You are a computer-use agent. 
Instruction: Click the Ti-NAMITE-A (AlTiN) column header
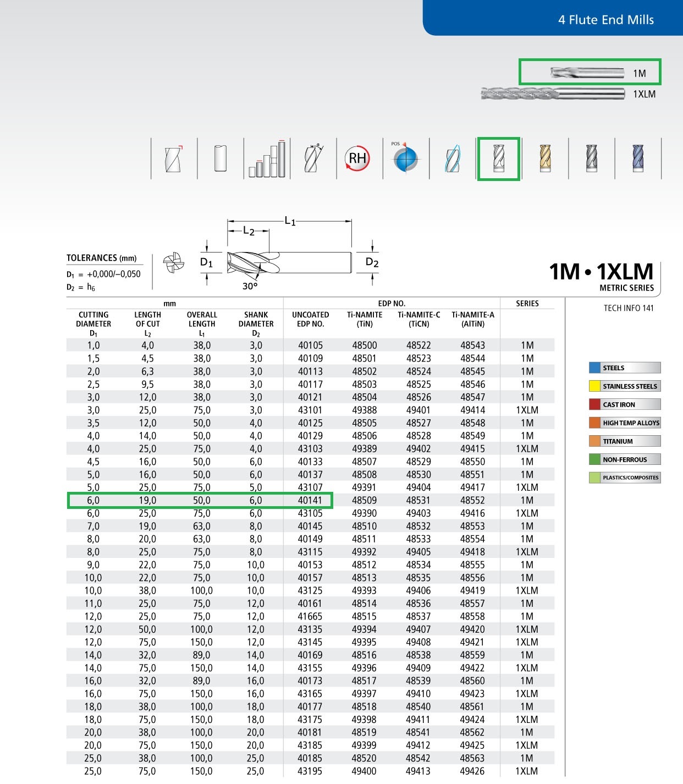point(473,319)
